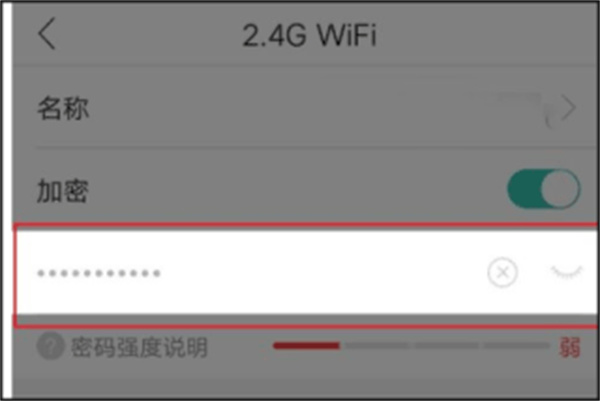The image size is (600, 401).
Task: Click empty space inside the password field
Action: (321, 272)
